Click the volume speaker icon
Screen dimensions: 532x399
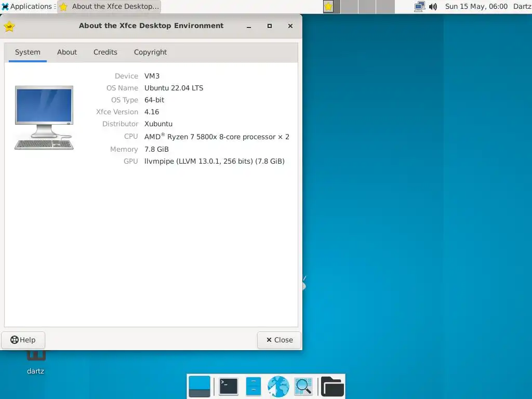[433, 6]
